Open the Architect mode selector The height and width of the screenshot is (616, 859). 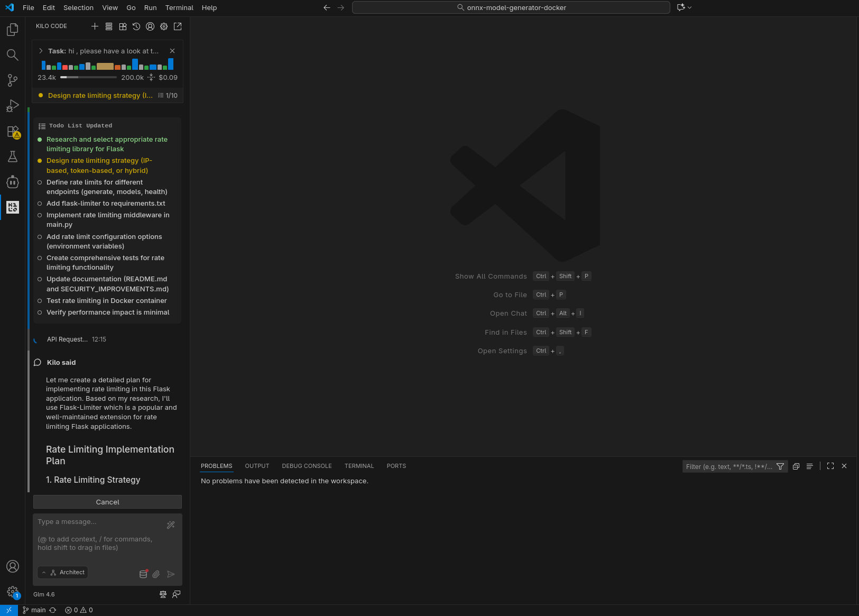(x=63, y=573)
